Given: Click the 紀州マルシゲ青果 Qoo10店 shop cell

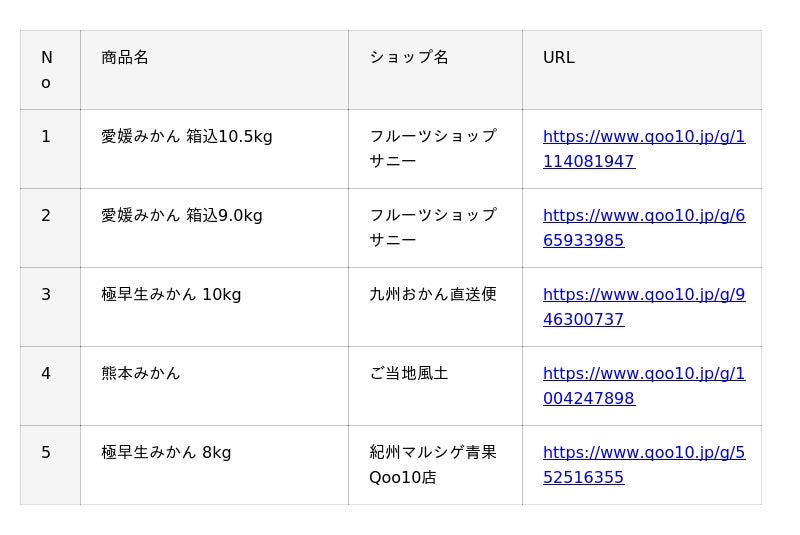Looking at the screenshot, I should click(x=433, y=465).
